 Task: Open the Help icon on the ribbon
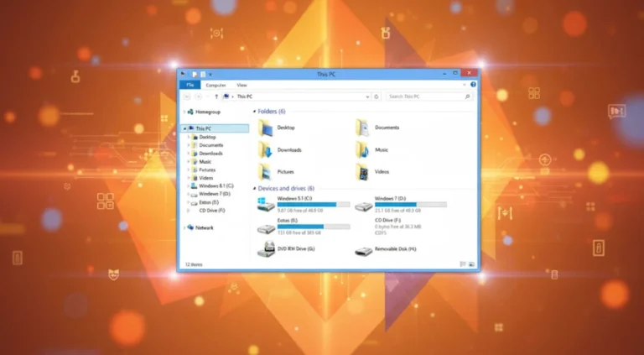(473, 84)
